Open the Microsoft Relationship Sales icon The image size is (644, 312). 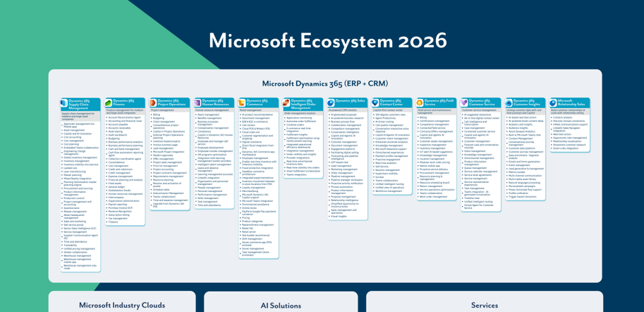pyautogui.click(x=553, y=103)
